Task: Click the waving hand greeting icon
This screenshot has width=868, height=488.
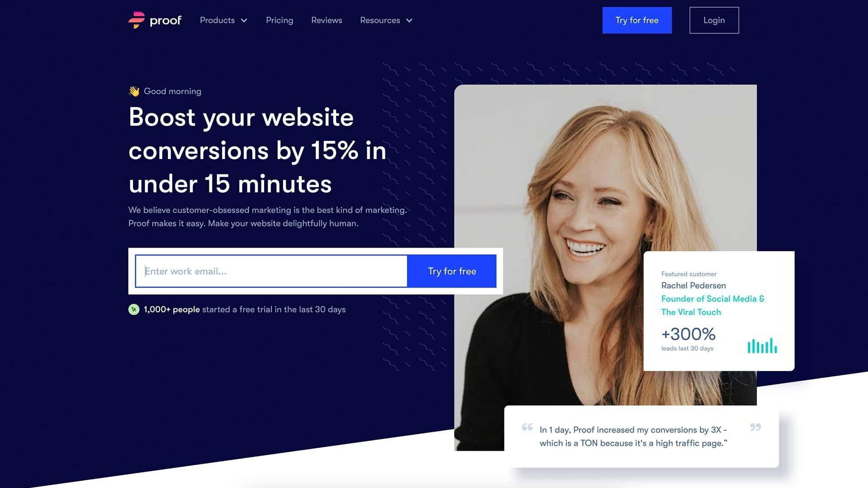Action: pos(133,90)
